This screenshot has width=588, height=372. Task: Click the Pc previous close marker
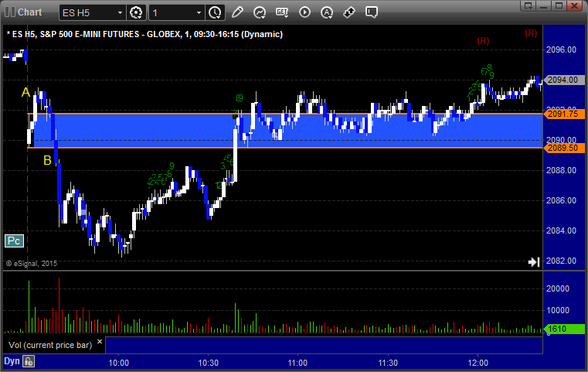[14, 241]
